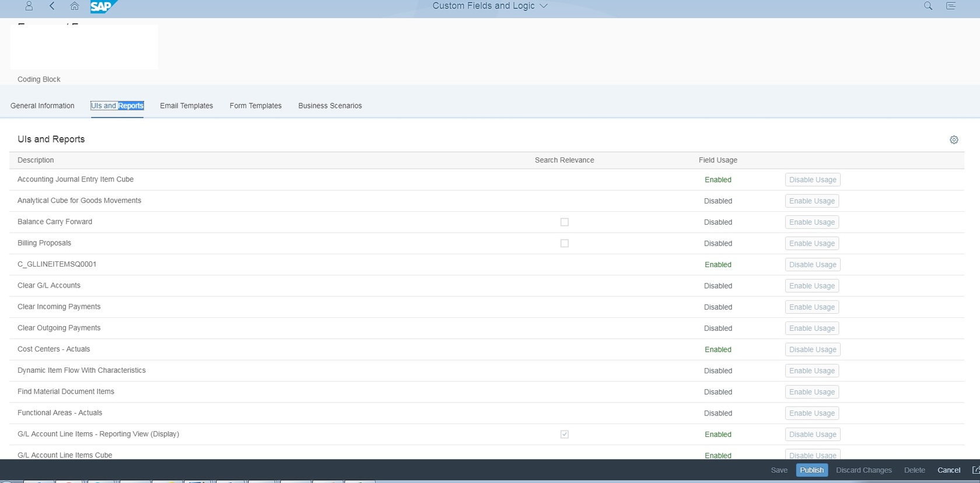Click the Cancel button
Screen dimensions: 980x483
949,470
